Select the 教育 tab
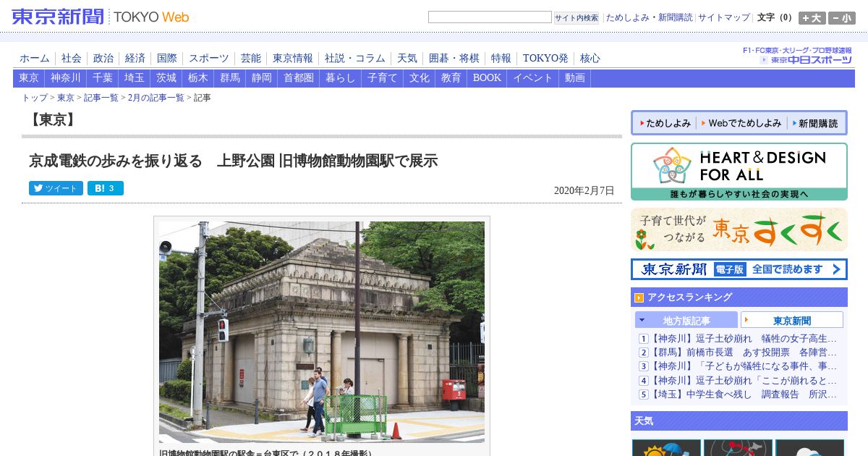868x456 pixels. (x=451, y=78)
